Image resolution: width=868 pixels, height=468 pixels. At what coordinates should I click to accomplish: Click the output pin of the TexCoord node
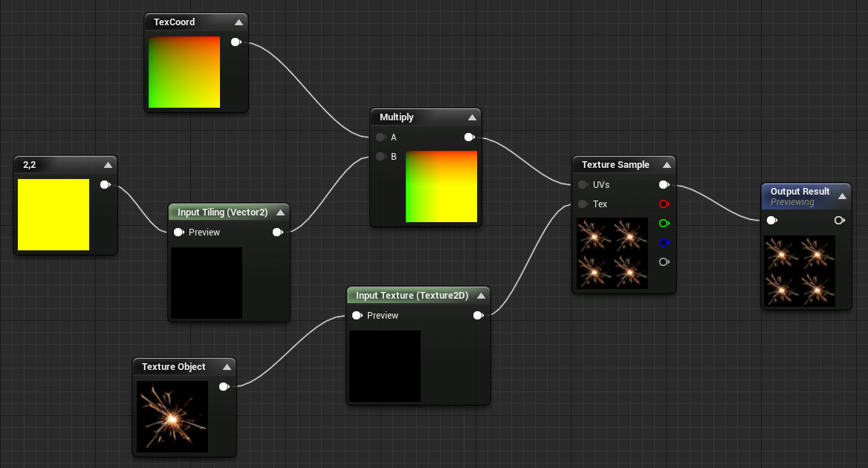pyautogui.click(x=236, y=42)
